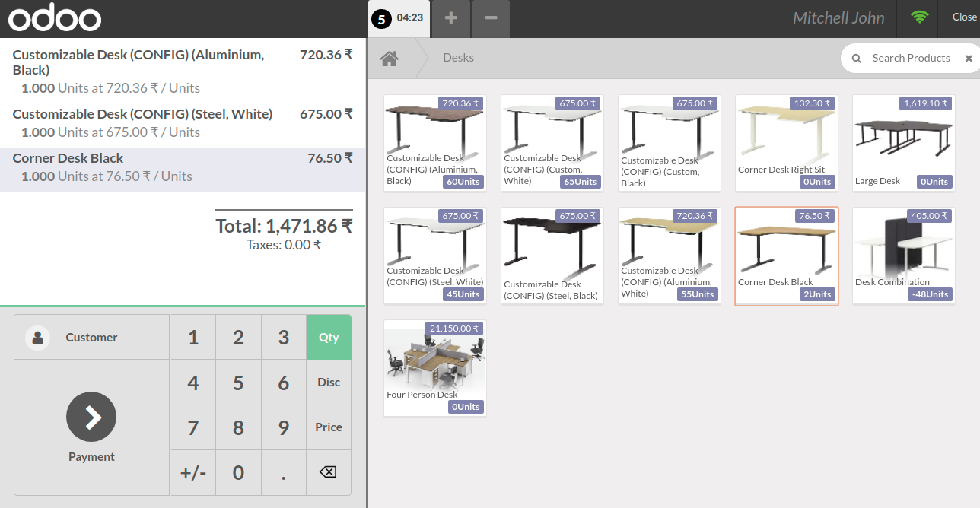Click numpad key 5
The width and height of the screenshot is (980, 508).
coord(238,383)
